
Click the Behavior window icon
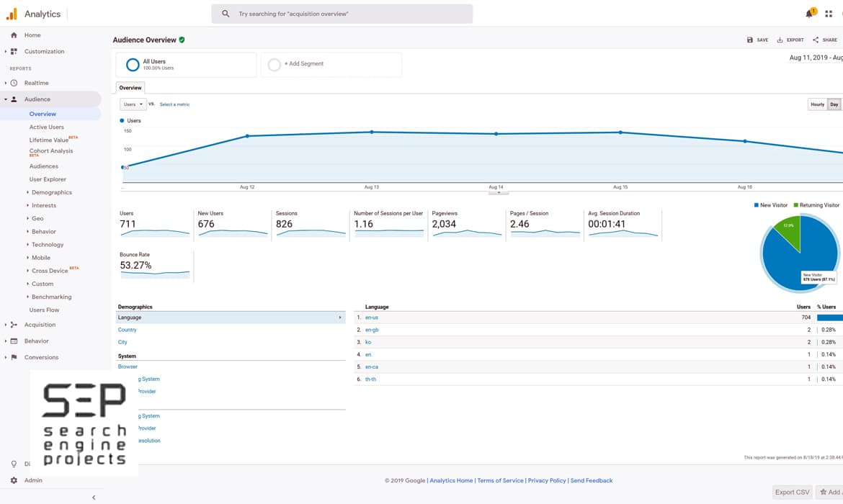[14, 341]
